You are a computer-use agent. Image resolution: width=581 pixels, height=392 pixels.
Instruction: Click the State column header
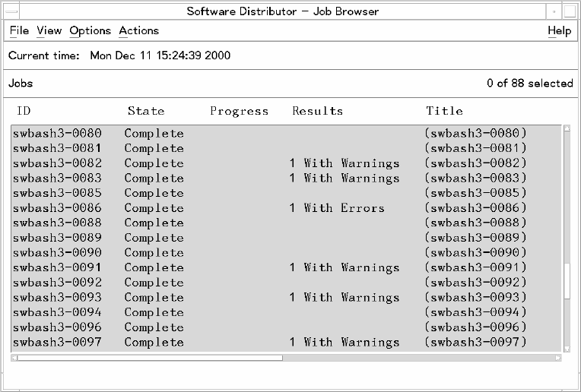tap(146, 111)
